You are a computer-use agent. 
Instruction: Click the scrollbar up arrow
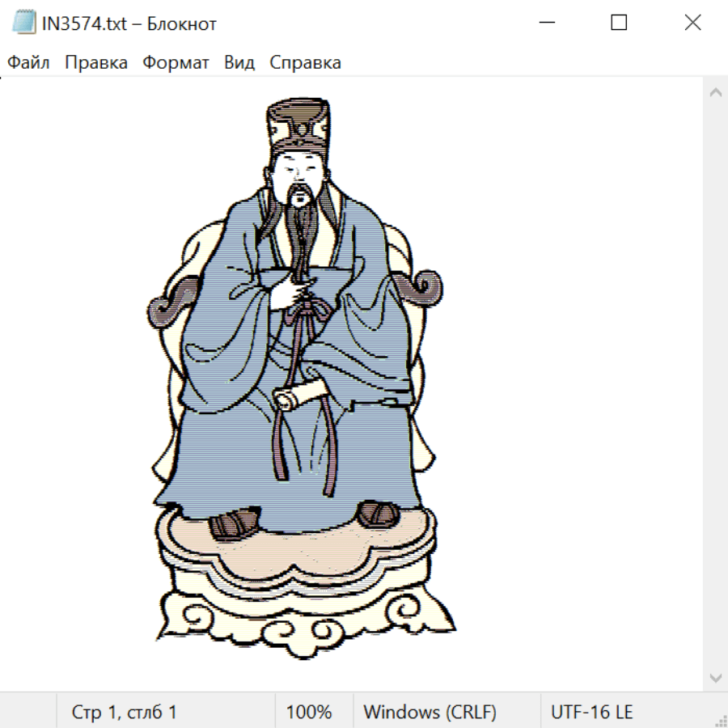coord(715,92)
